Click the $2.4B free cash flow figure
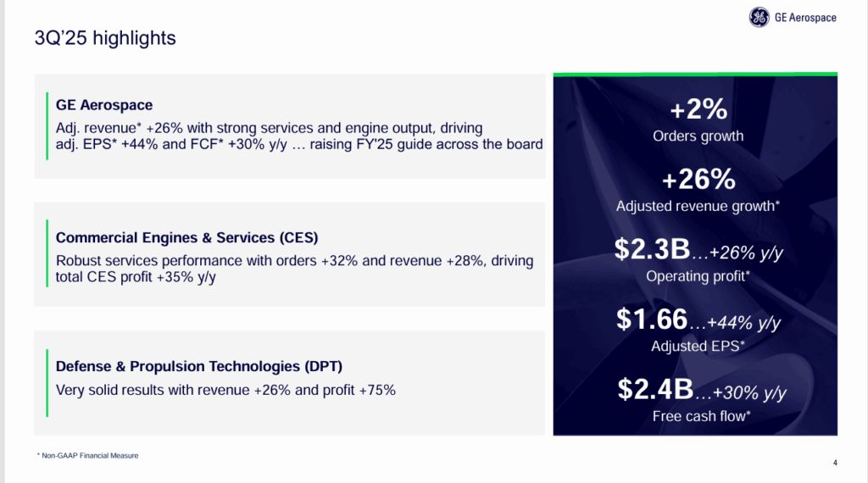 click(x=654, y=390)
